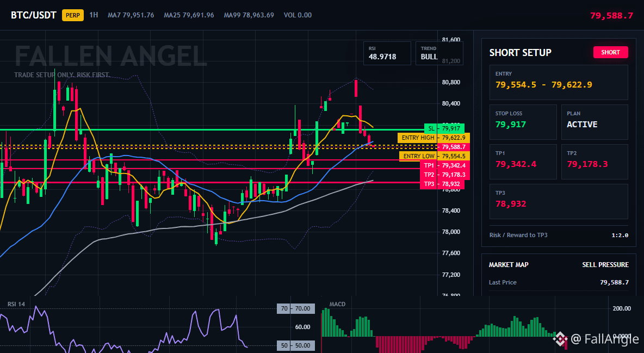Image resolution: width=644 pixels, height=353 pixels.
Task: Click the BTC/USDT pair title
Action: (x=33, y=15)
